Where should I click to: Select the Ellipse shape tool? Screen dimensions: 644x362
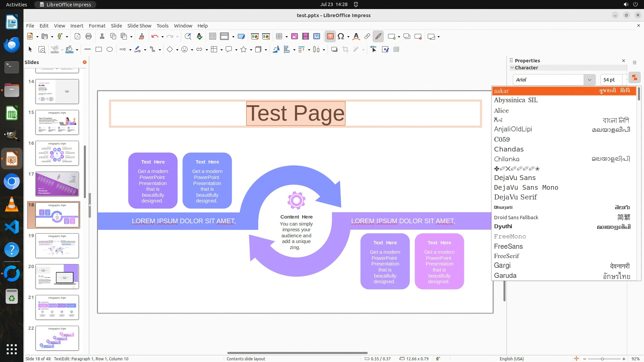click(x=110, y=50)
